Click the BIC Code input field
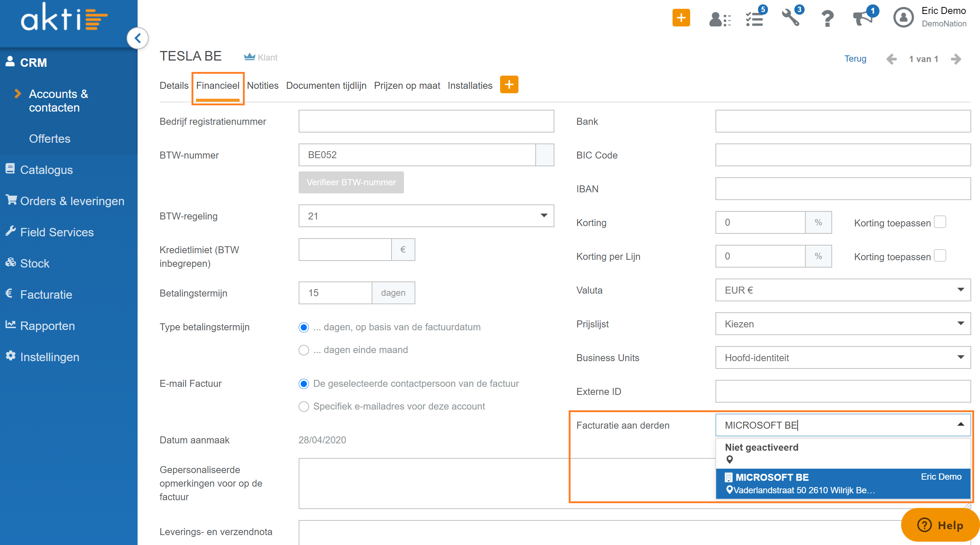980x545 pixels. click(x=843, y=155)
